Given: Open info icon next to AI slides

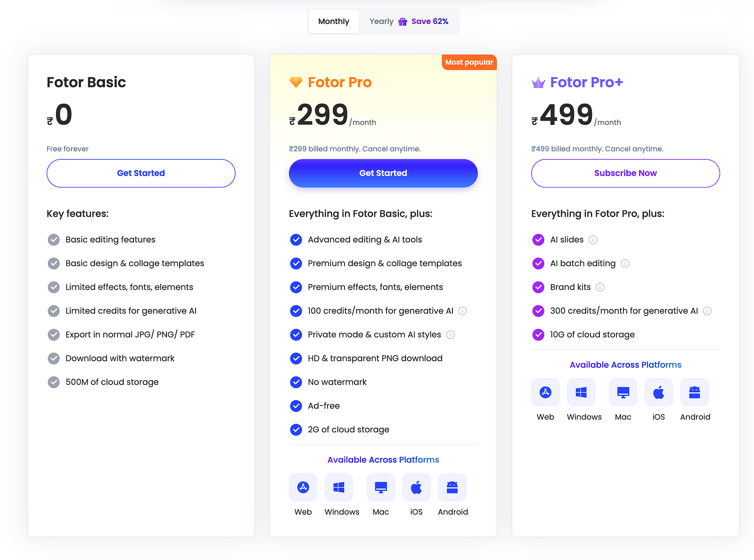Looking at the screenshot, I should click(x=593, y=240).
